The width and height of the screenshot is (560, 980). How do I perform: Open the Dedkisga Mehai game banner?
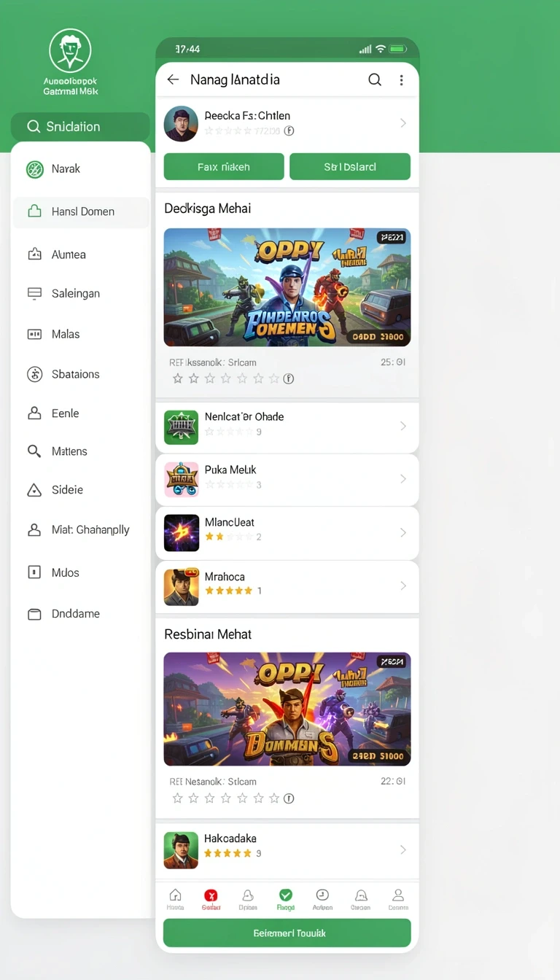click(287, 287)
